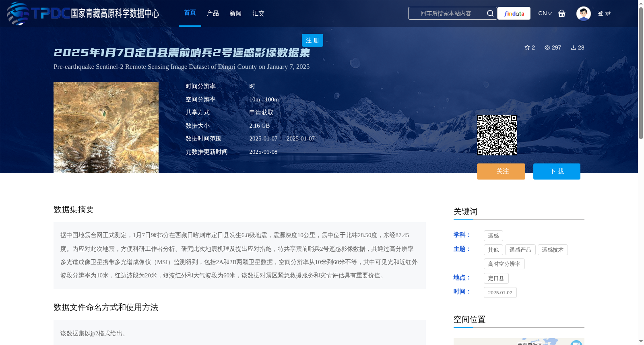
Task: Click the dataset Chinese title heading
Action: [182, 53]
